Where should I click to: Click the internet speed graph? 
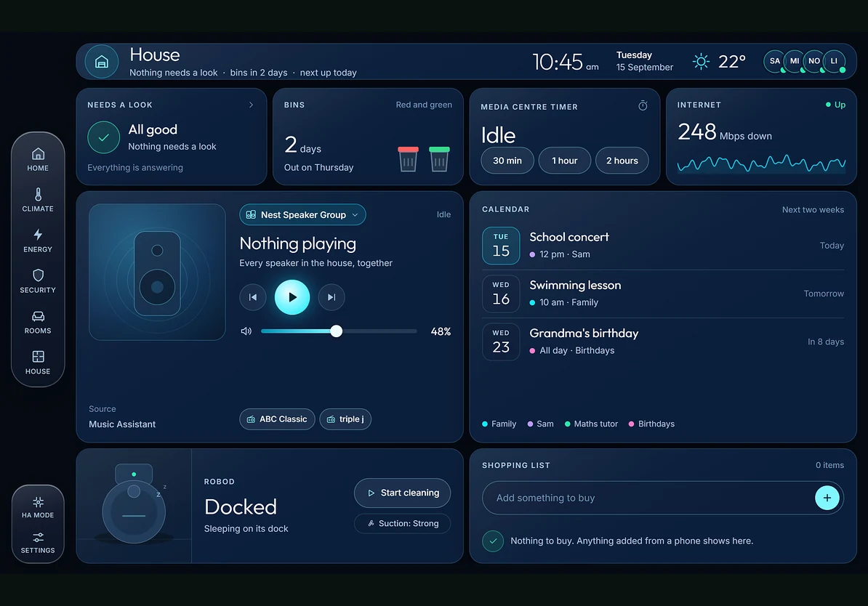[x=761, y=163]
